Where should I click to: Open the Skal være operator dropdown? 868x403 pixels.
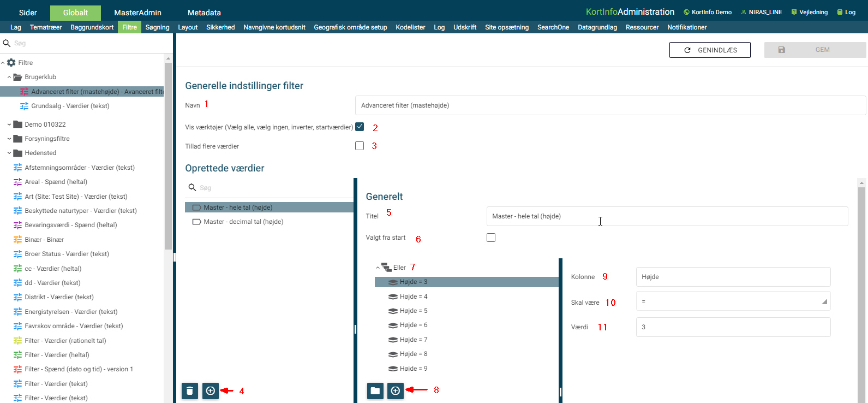[x=733, y=301]
